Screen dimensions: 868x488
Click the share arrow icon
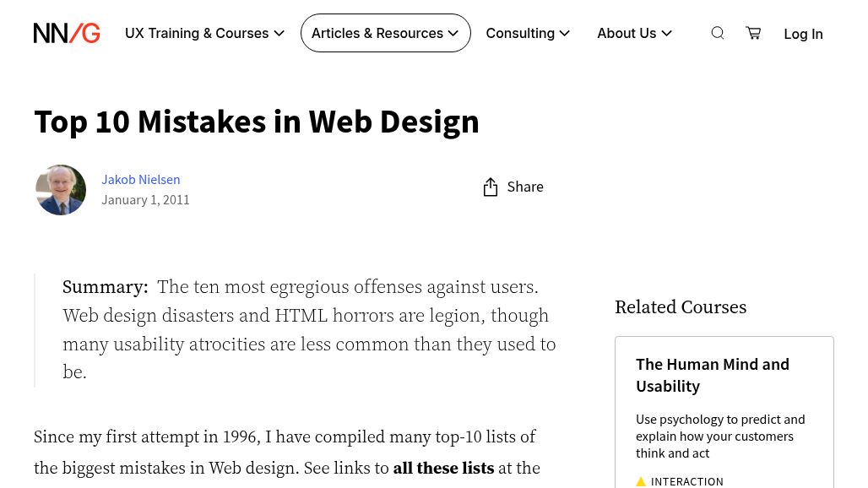click(491, 187)
